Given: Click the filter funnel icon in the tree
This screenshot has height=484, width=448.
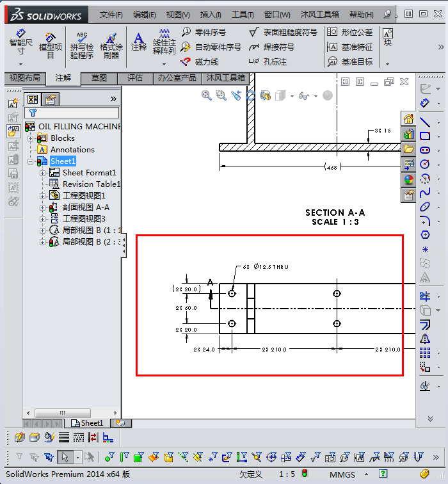Looking at the screenshot, I should point(33,113).
